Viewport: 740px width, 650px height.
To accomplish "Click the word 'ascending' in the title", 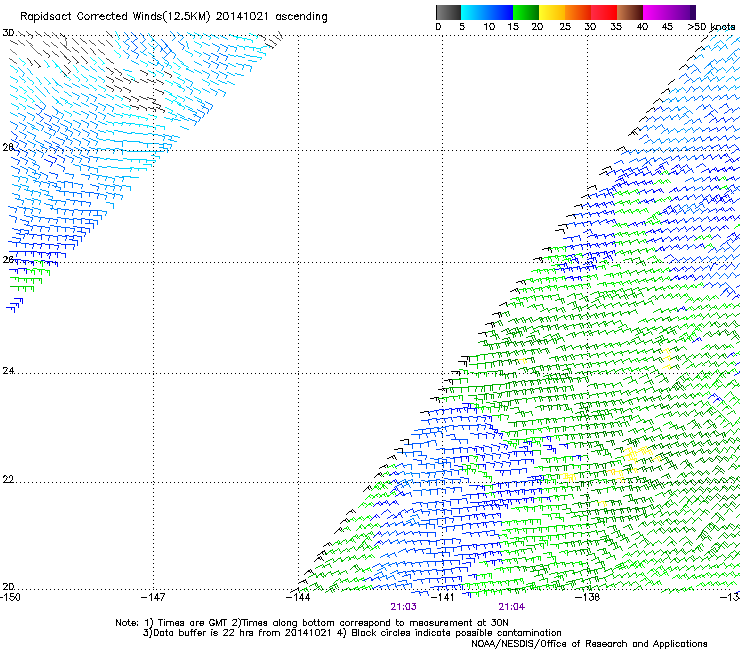I will coord(301,17).
